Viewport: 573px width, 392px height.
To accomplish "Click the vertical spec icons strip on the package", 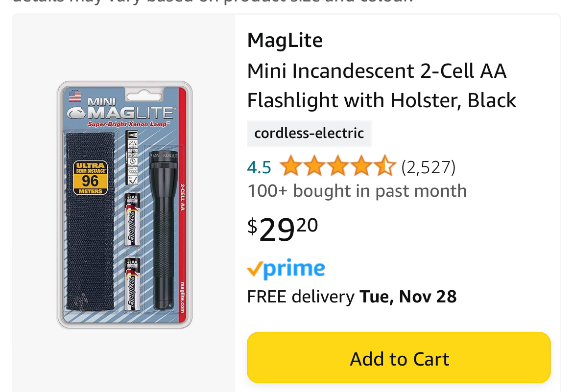I will [x=132, y=158].
